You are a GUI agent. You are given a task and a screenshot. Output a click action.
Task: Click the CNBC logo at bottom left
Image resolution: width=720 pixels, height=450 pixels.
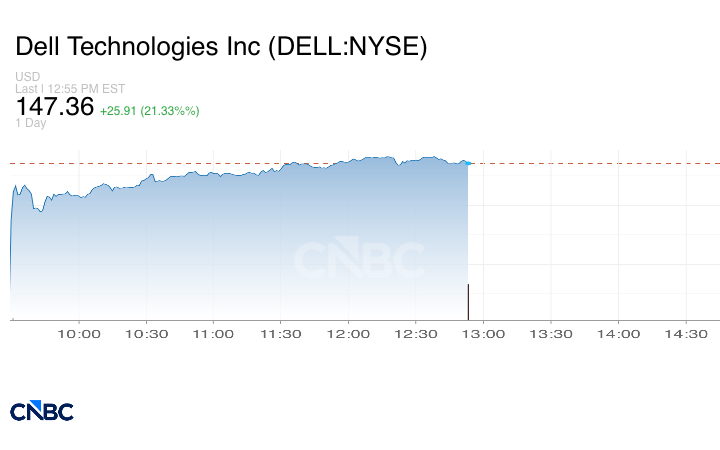42,411
